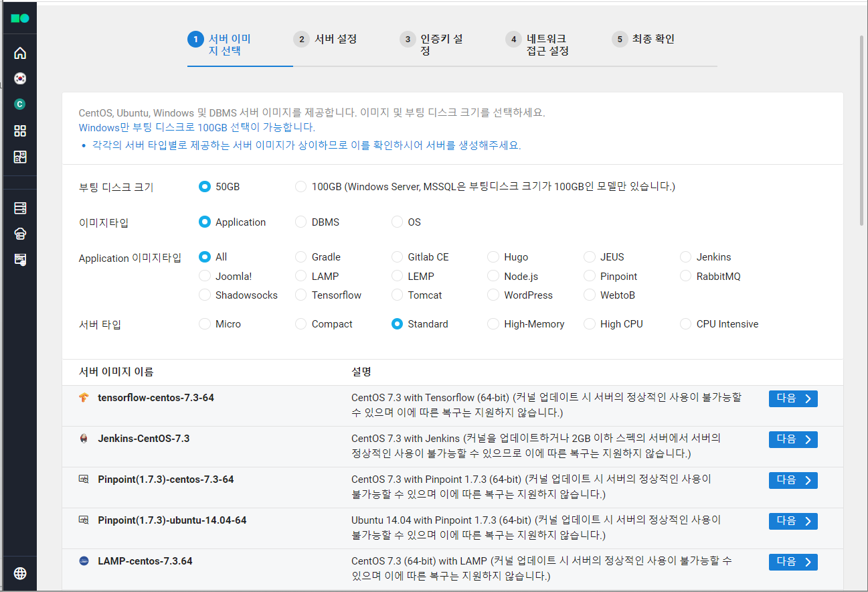Filter images by Node.js

click(x=493, y=277)
